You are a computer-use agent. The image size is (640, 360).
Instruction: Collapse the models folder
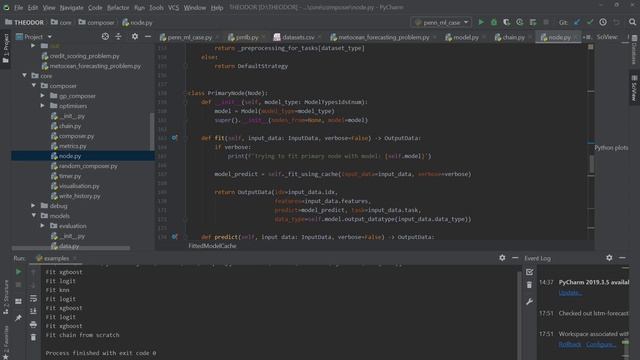click(34, 216)
